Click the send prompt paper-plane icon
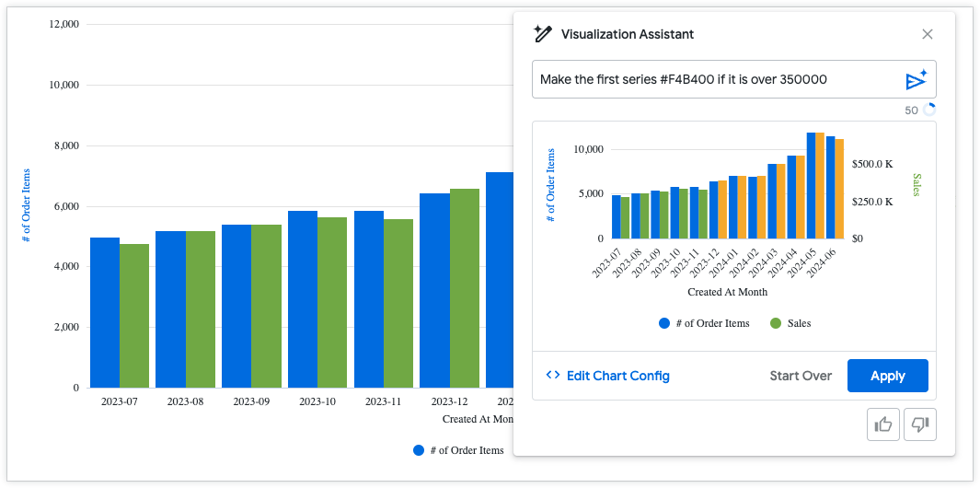This screenshot has width=980, height=488. click(916, 80)
